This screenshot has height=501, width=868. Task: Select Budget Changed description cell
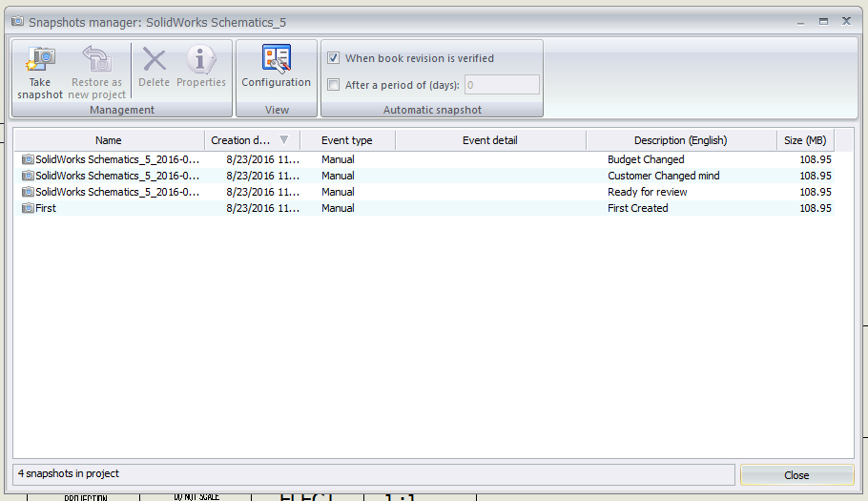646,159
